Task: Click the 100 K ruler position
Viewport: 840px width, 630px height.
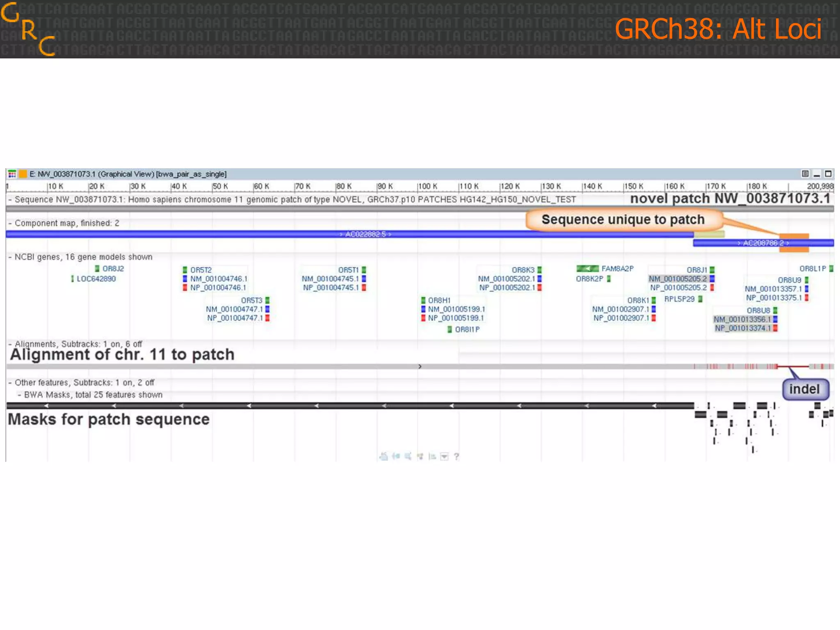Action: [427, 187]
